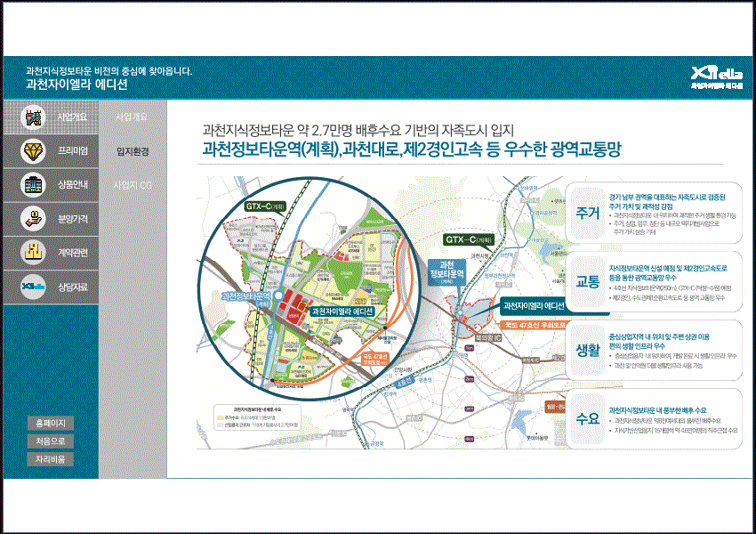The height and width of the screenshot is (534, 756).
Task: Click the 분양가격 coin-in-hand icon
Action: click(33, 219)
